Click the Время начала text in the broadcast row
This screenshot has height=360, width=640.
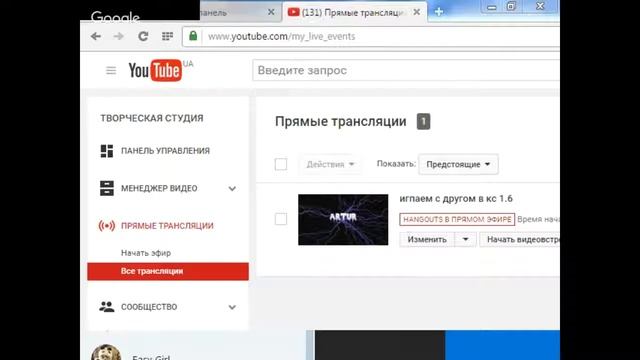(x=538, y=220)
